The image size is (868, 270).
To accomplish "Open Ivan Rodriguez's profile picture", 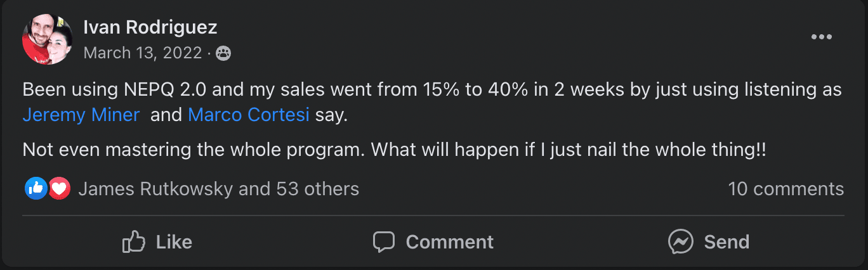I will pyautogui.click(x=47, y=39).
